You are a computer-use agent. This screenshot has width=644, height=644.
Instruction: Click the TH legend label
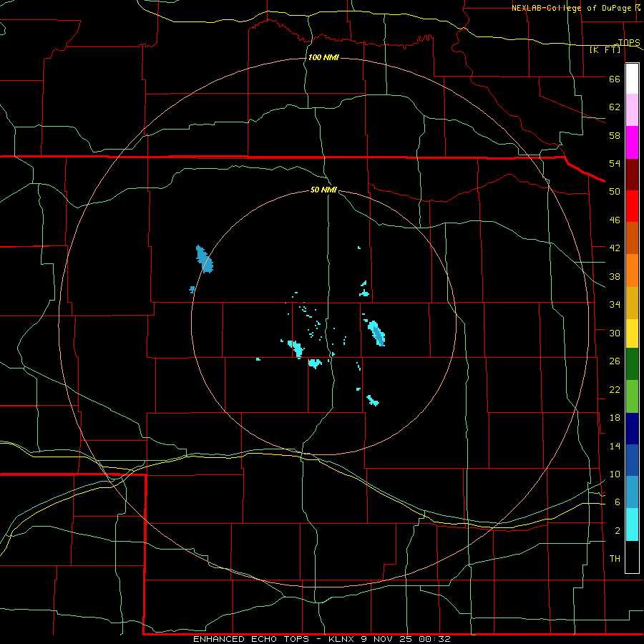coord(615,559)
